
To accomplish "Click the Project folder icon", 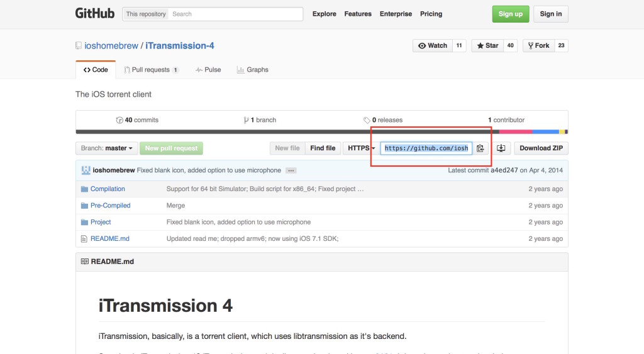I will coord(85,222).
